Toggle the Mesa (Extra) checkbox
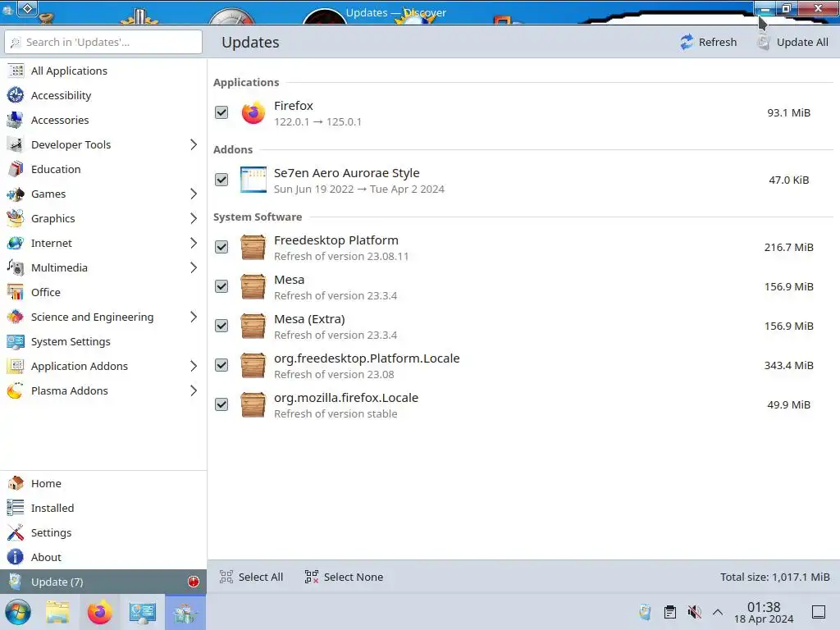Screen dimensions: 840x630 (221, 326)
